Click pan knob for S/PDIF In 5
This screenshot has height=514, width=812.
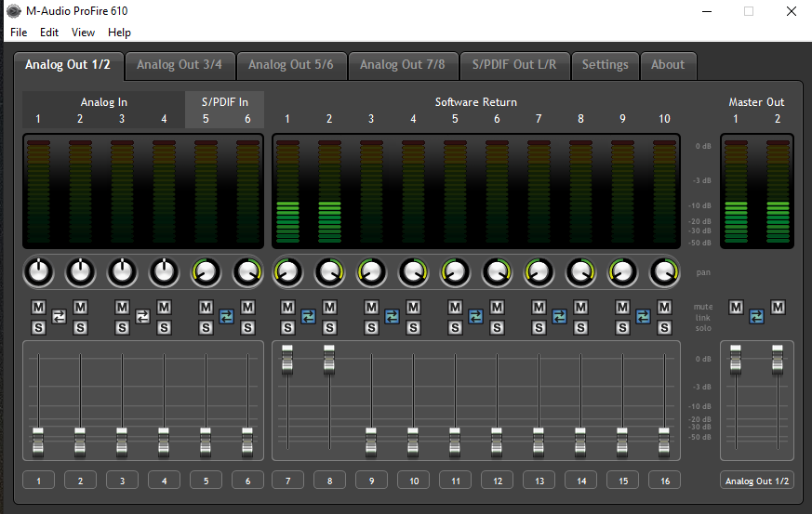click(x=206, y=271)
